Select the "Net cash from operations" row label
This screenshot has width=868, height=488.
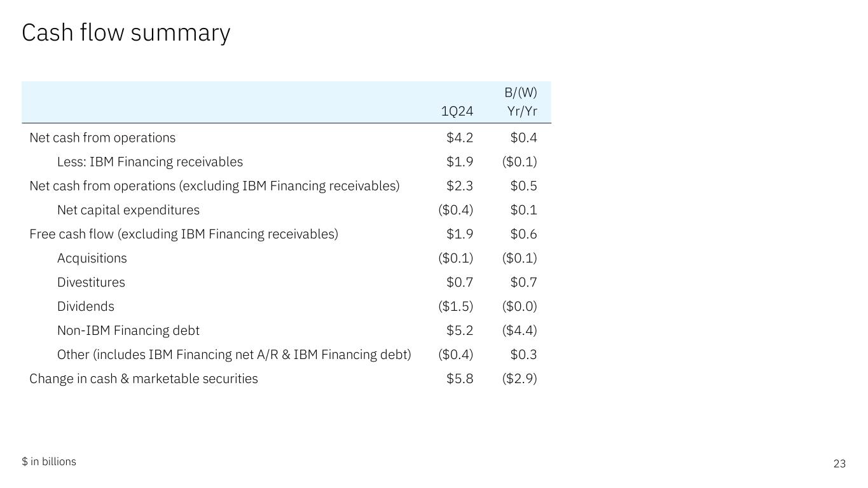(102, 138)
